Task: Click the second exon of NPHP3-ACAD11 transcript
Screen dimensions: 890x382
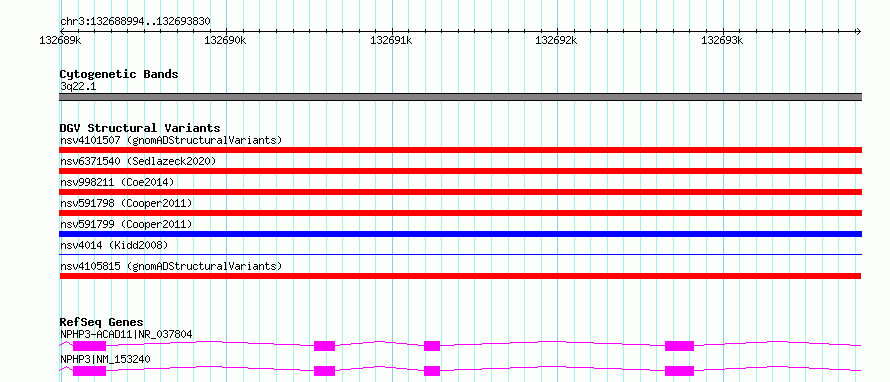Action: click(325, 346)
